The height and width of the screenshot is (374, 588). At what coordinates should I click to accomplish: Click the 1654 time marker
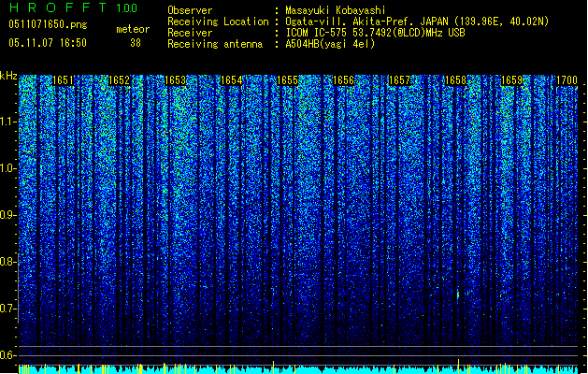pyautogui.click(x=232, y=80)
